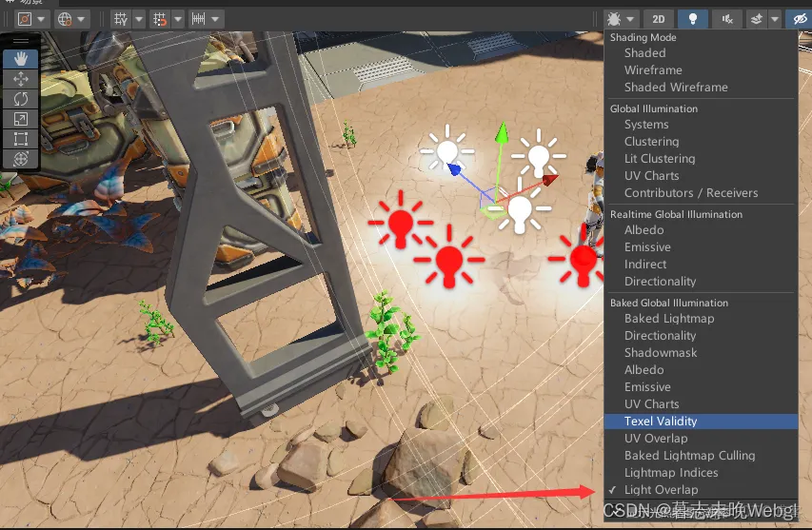Viewport: 812px width, 530px height.
Task: Select Lightmap Indices mode
Action: (x=701, y=472)
